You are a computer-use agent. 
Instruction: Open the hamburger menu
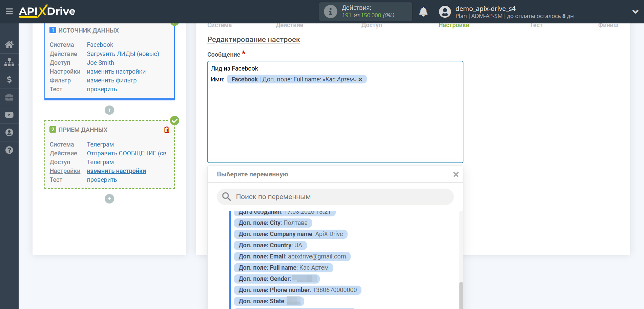9,12
